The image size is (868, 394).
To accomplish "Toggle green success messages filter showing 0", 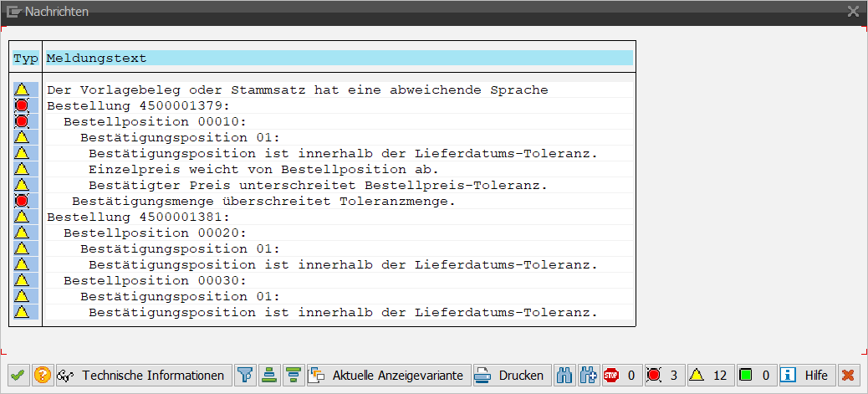I will click(754, 376).
